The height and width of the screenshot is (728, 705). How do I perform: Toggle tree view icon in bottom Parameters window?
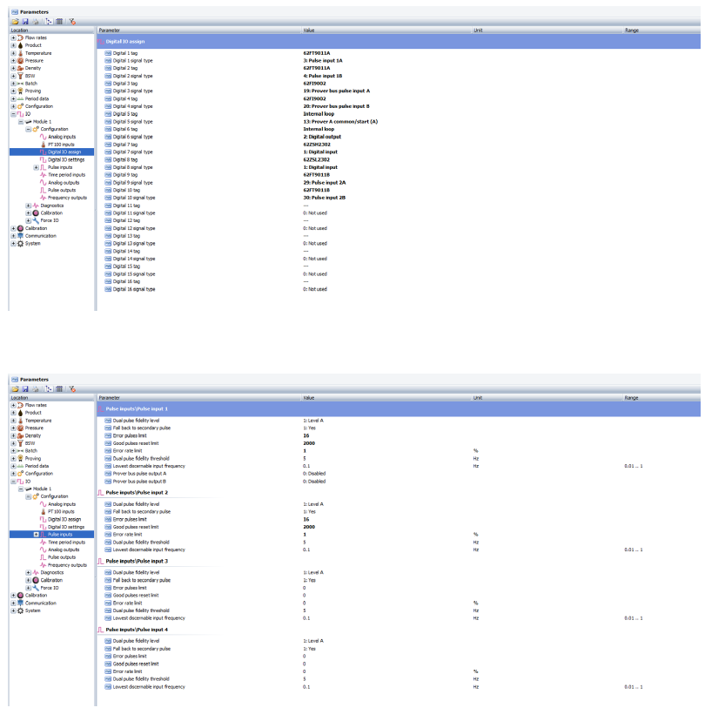[49, 389]
